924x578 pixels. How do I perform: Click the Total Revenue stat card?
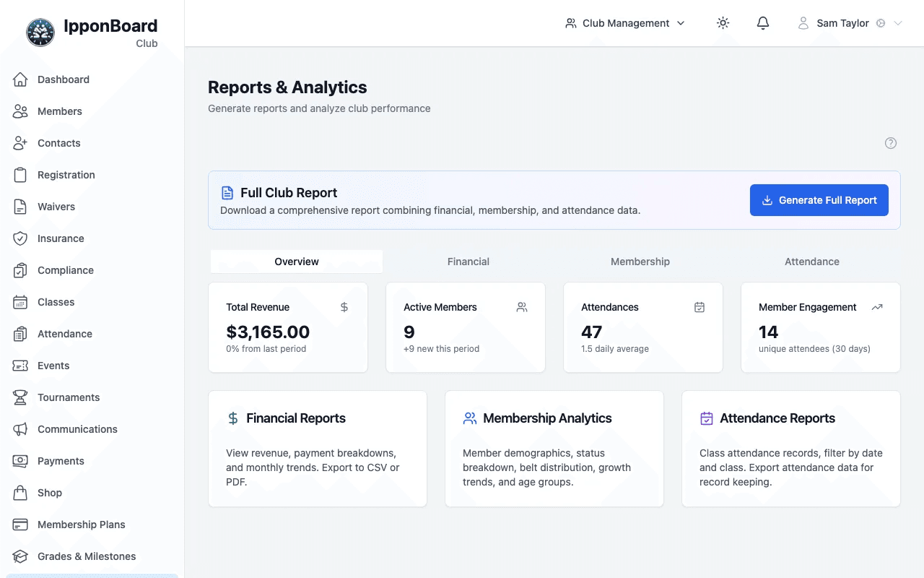(288, 327)
